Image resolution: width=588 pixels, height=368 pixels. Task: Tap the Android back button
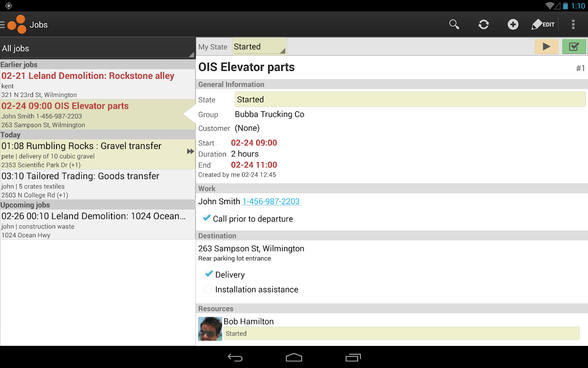coord(235,357)
